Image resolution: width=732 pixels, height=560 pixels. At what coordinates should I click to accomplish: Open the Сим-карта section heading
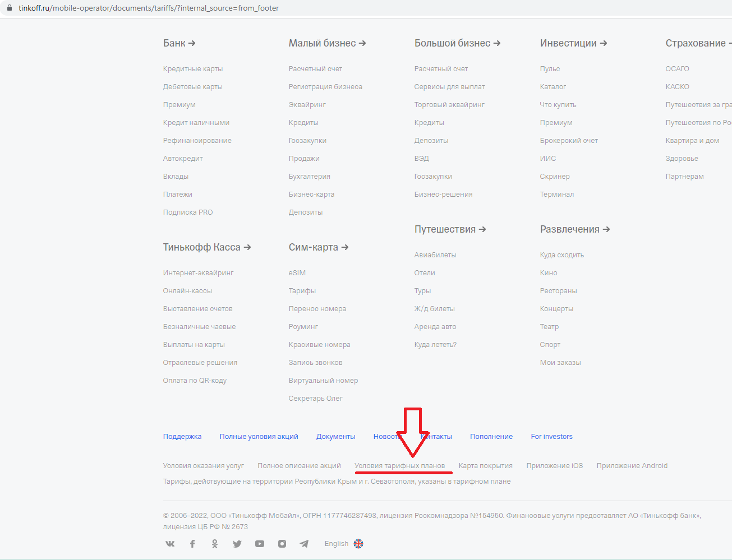coord(319,247)
